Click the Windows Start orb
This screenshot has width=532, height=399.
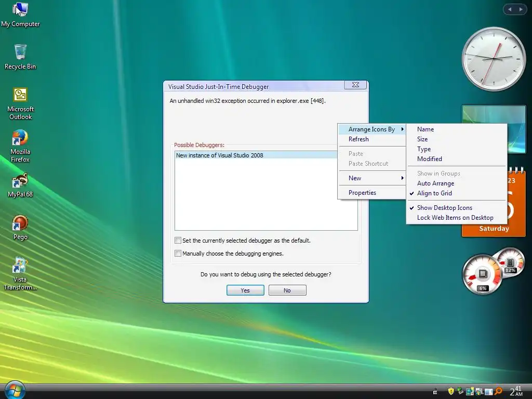15,390
